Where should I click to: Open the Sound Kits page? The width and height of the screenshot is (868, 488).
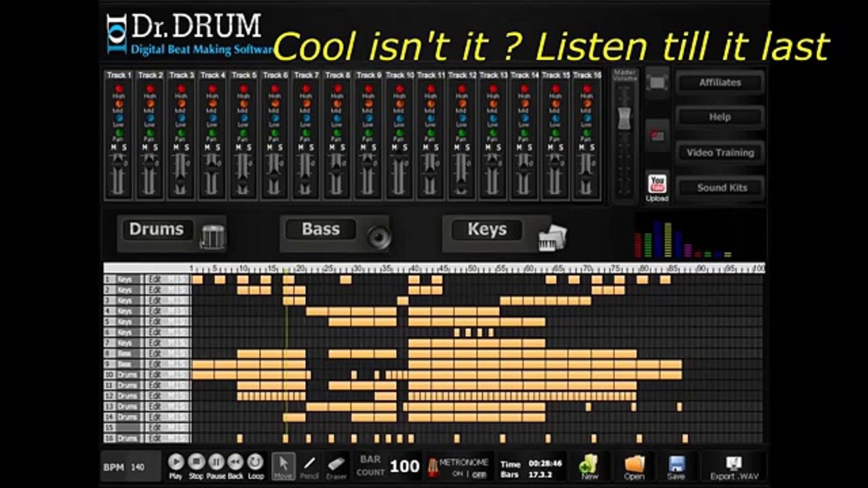(720, 188)
